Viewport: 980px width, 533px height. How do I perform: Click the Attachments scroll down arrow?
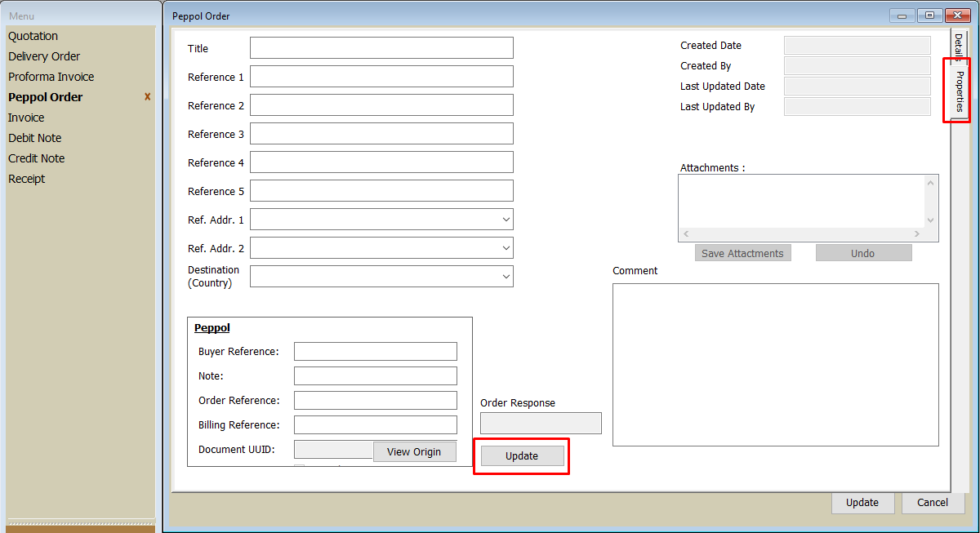pos(930,220)
